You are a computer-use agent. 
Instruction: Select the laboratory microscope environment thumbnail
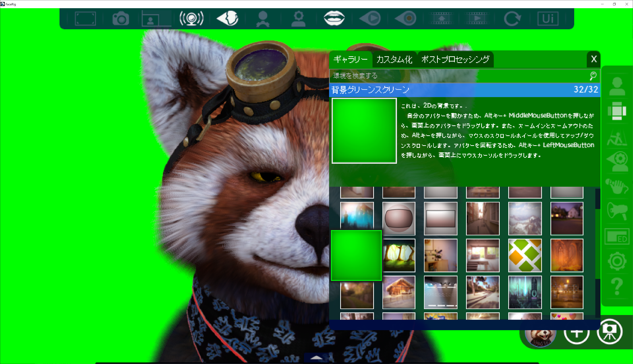coord(441,255)
